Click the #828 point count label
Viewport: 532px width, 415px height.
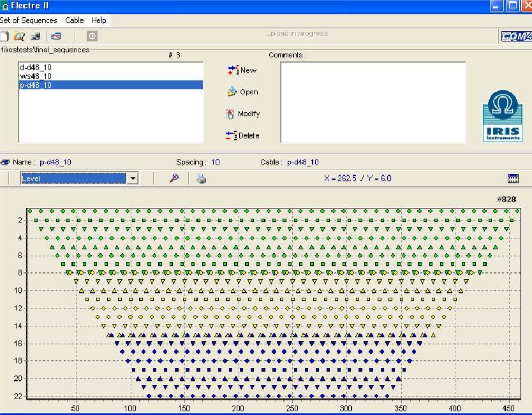(x=506, y=200)
